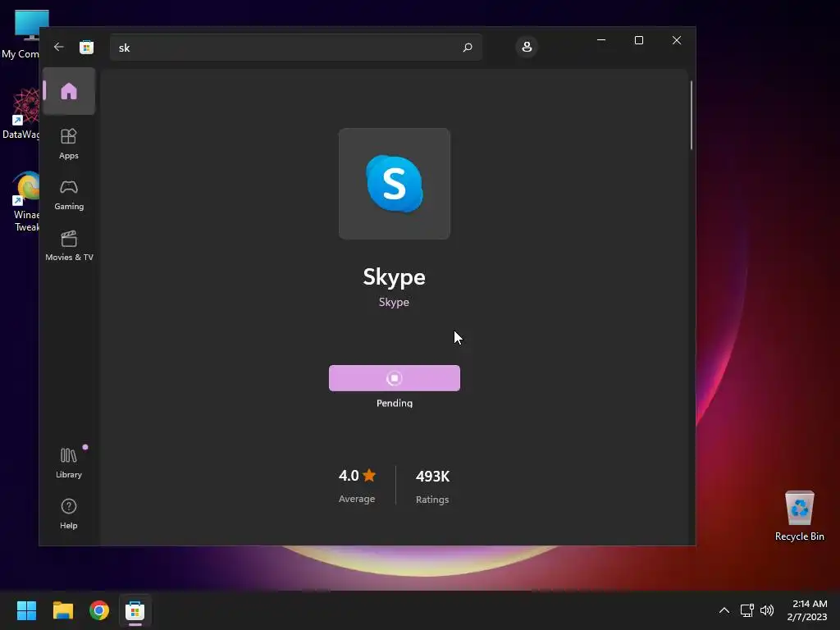Open the Windows Start menu
The width and height of the screenshot is (840, 630).
(26, 610)
